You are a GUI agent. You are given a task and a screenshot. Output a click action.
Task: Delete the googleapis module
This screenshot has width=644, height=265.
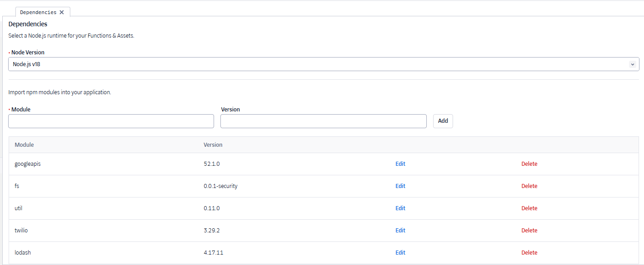pos(529,164)
